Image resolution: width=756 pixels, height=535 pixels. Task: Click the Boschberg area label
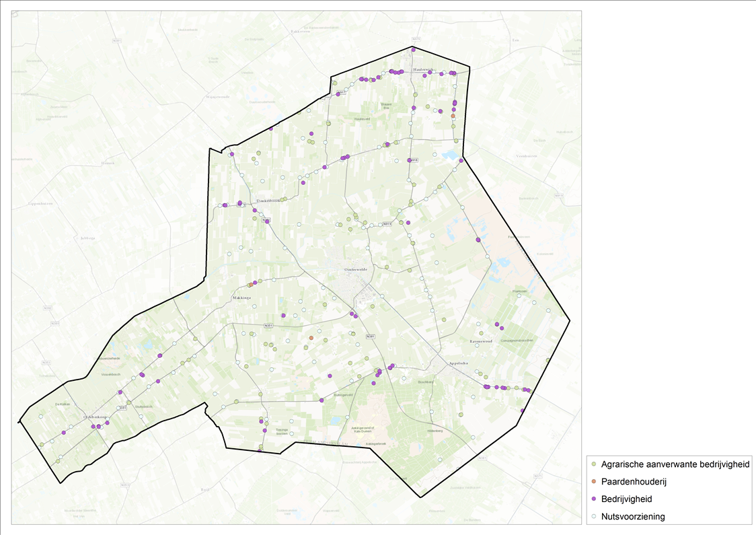(426, 382)
